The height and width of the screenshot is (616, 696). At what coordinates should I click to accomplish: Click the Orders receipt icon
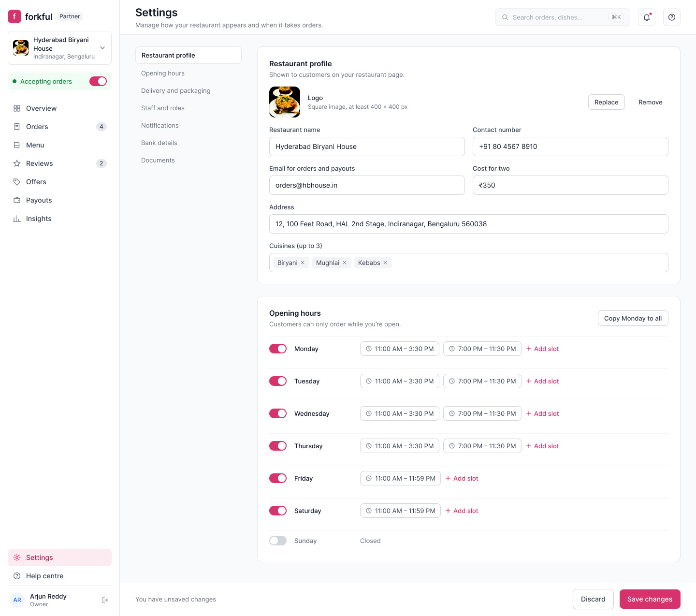coord(17,127)
